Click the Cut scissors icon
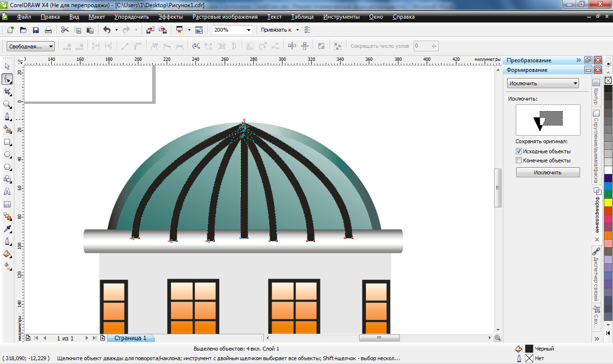 (x=65, y=30)
